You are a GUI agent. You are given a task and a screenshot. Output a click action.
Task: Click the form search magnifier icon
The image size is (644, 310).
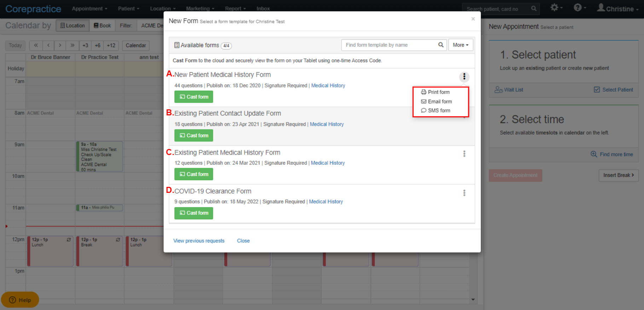[x=441, y=45]
